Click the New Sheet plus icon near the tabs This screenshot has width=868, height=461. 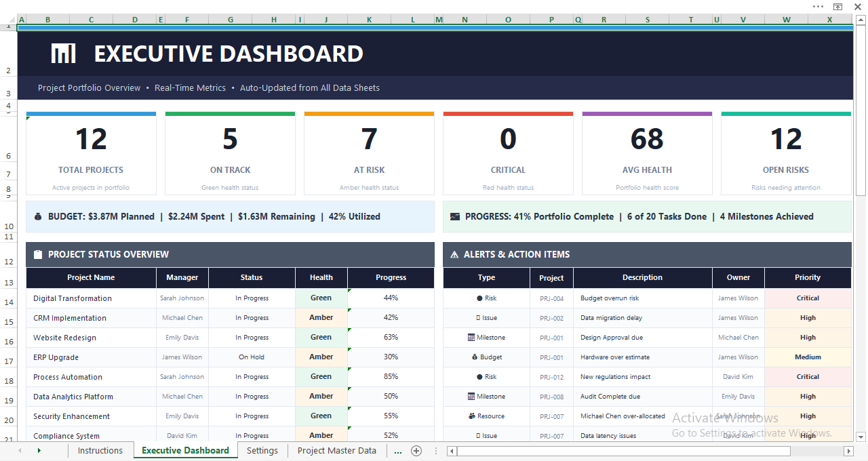tap(416, 450)
